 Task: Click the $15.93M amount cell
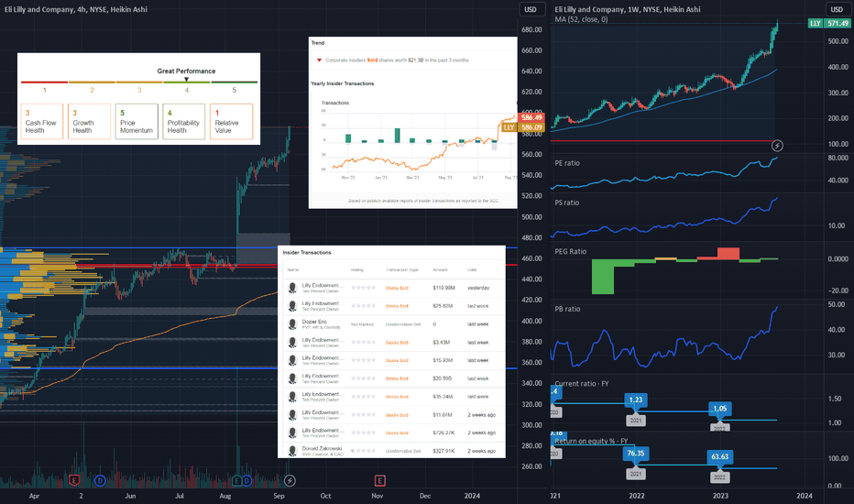[443, 361]
